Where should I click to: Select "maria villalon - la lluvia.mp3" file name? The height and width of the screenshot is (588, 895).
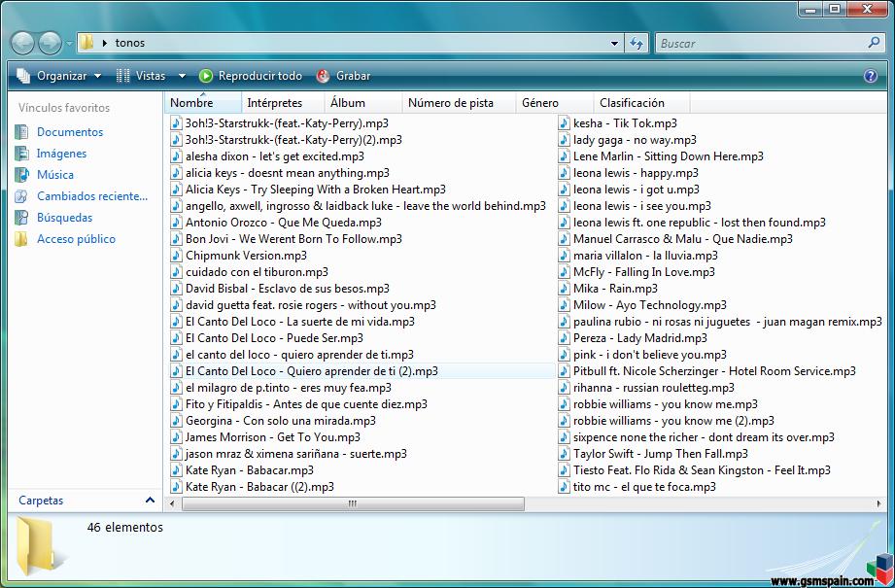[x=645, y=256]
